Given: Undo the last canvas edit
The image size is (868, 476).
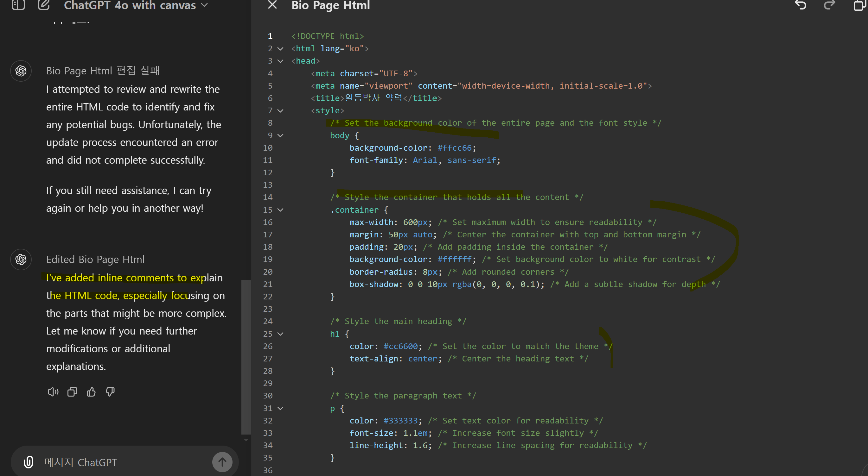Looking at the screenshot, I should pyautogui.click(x=801, y=5).
